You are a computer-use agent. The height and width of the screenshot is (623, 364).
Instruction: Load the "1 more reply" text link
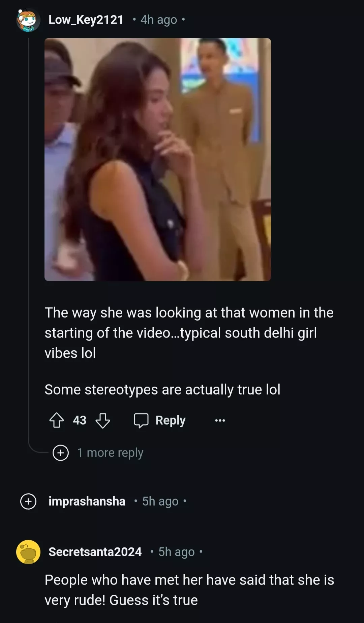point(110,453)
